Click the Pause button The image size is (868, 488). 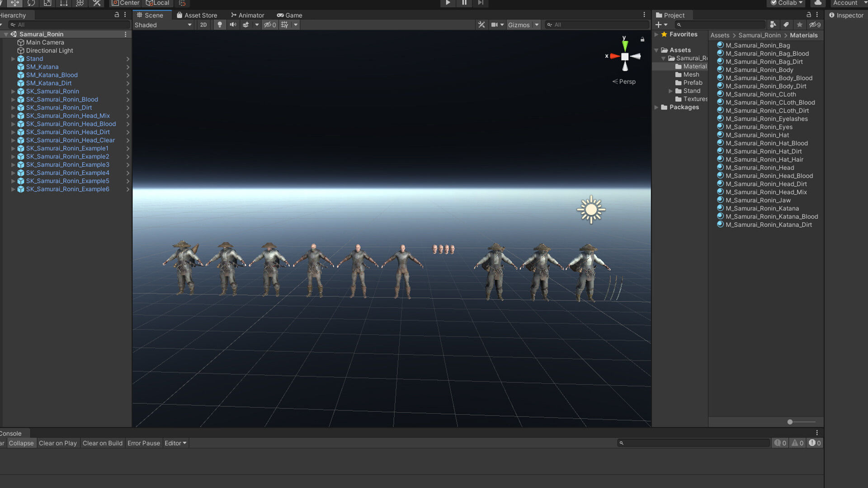[464, 3]
